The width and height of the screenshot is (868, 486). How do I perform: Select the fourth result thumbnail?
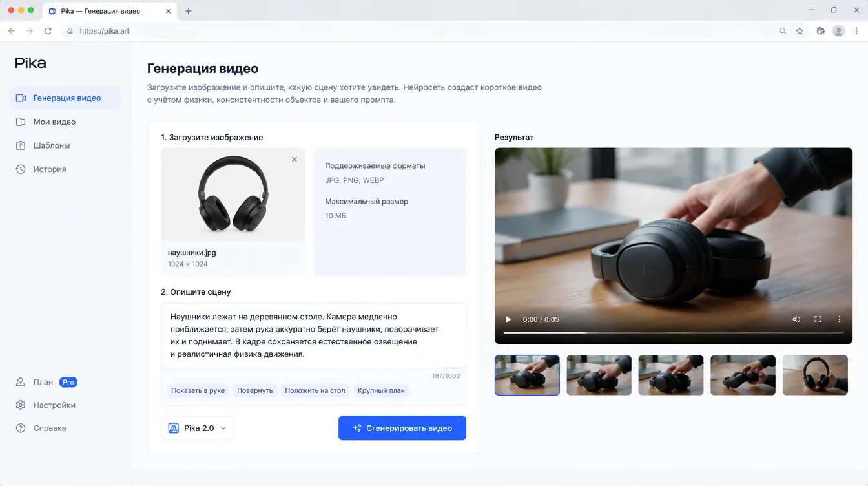pyautogui.click(x=743, y=375)
